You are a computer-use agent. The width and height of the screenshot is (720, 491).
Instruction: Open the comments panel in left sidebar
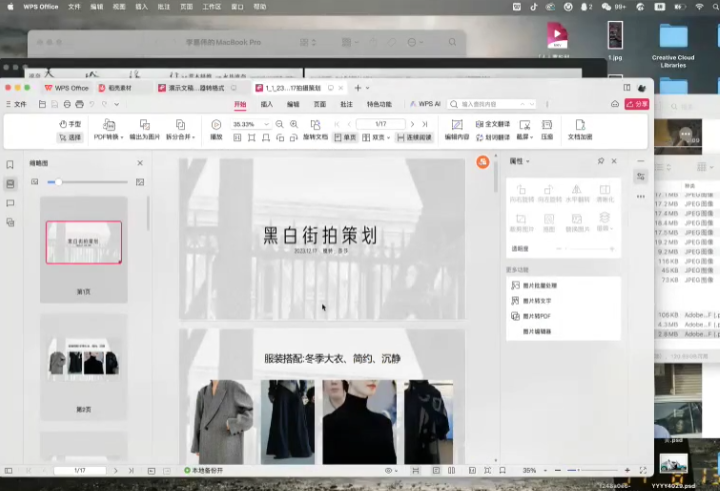click(10, 203)
